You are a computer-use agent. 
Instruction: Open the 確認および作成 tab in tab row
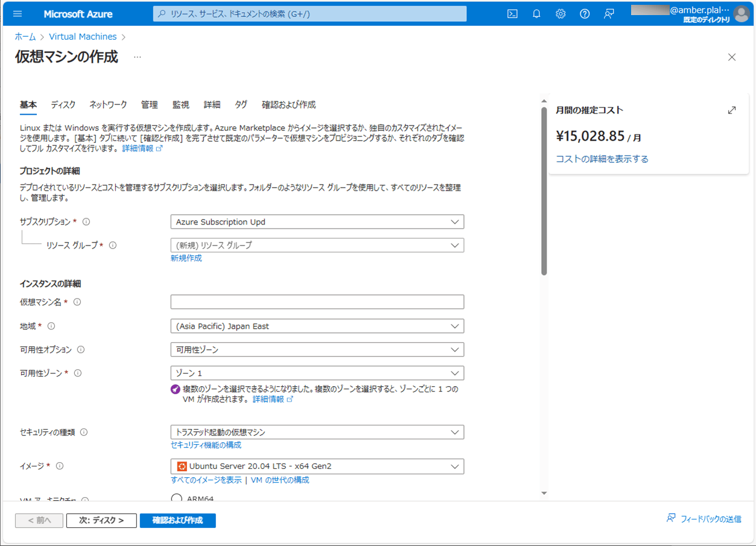pyautogui.click(x=289, y=105)
